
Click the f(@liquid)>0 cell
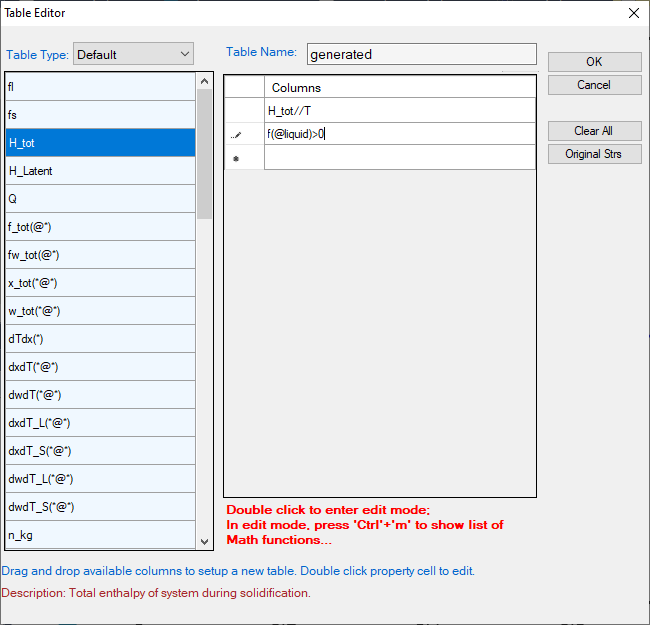(x=399, y=134)
